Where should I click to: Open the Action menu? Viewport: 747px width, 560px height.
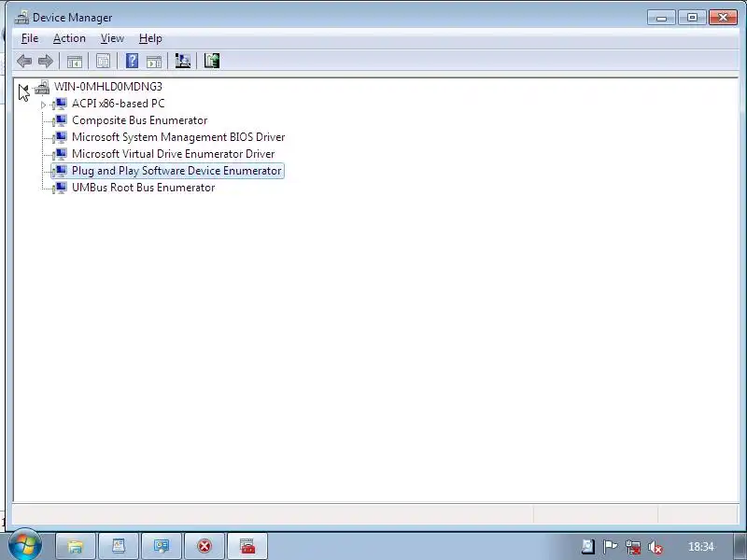(x=69, y=38)
